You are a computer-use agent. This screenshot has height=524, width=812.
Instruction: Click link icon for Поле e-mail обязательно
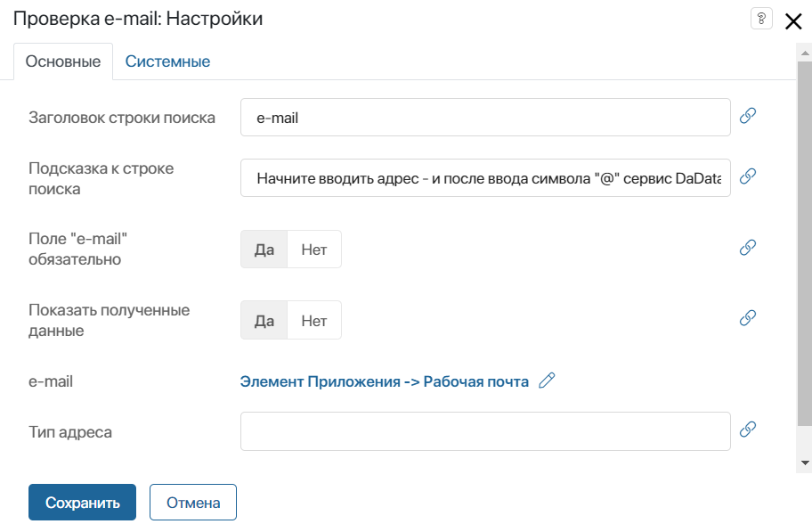pyautogui.click(x=747, y=247)
